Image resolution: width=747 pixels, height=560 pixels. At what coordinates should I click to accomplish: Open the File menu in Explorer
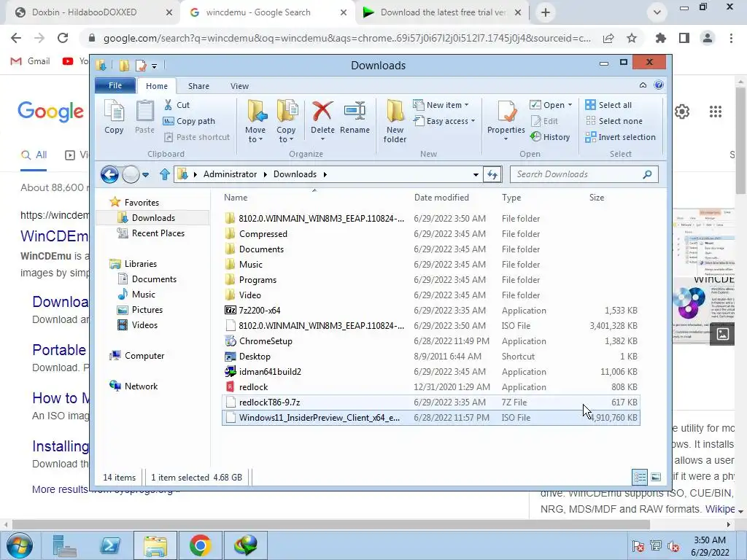[x=115, y=85]
